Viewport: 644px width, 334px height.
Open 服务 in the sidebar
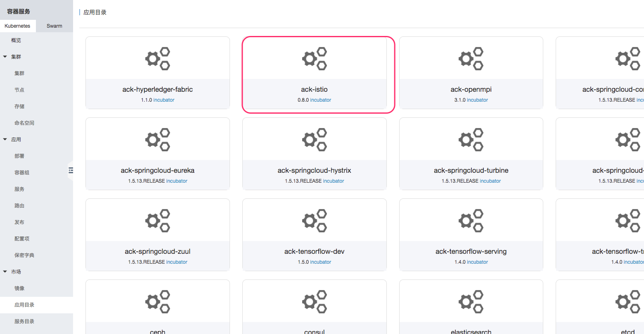click(x=19, y=189)
